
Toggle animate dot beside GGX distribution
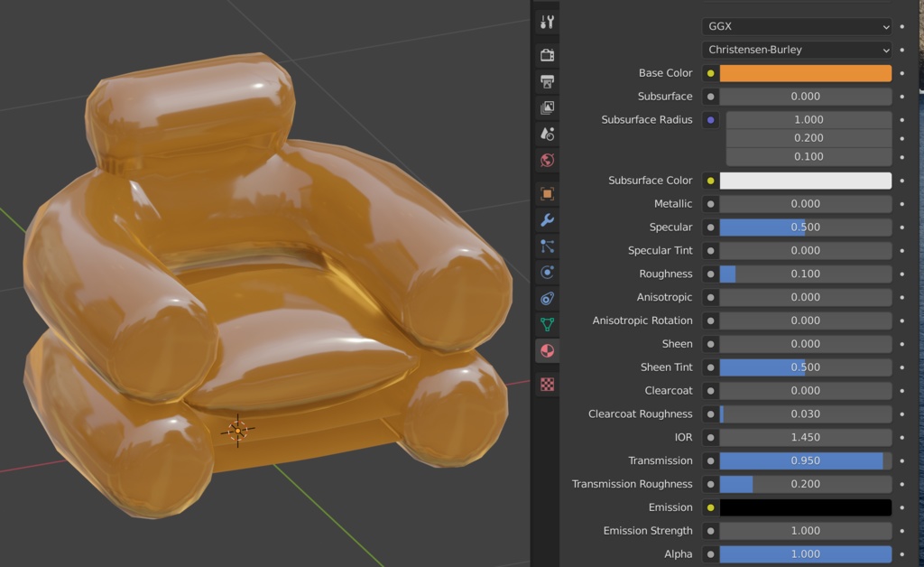coord(902,26)
